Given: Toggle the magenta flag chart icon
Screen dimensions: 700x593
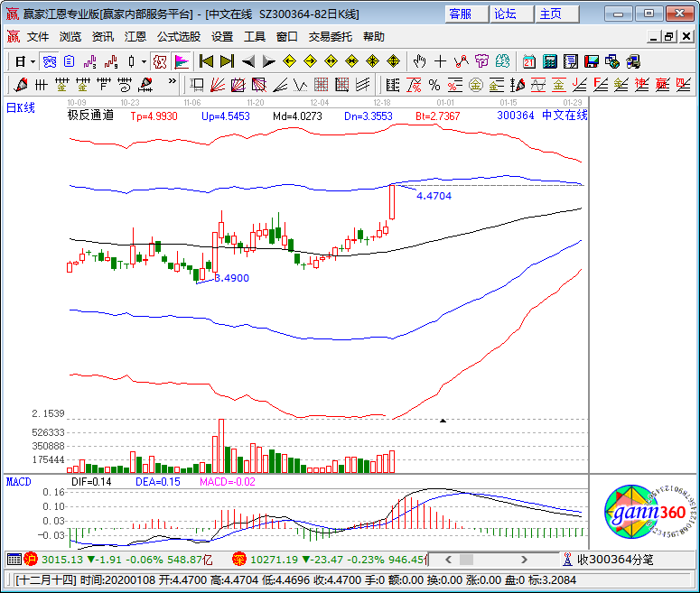Looking at the screenshot, I should pyautogui.click(x=182, y=61).
